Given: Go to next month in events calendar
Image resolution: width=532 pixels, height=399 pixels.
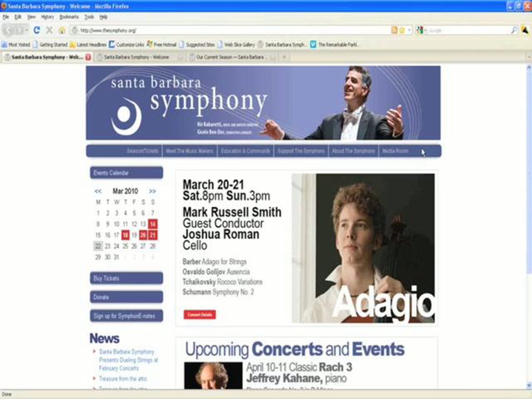Looking at the screenshot, I should point(152,191).
